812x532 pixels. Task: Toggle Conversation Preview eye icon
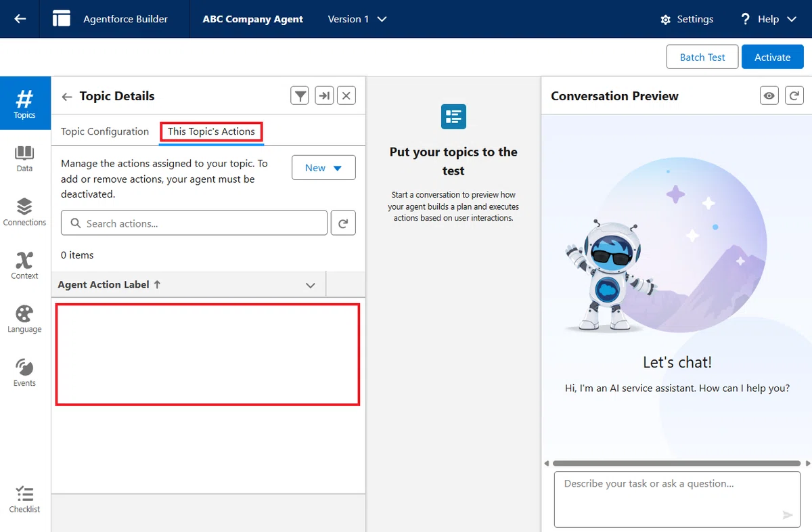(x=769, y=96)
